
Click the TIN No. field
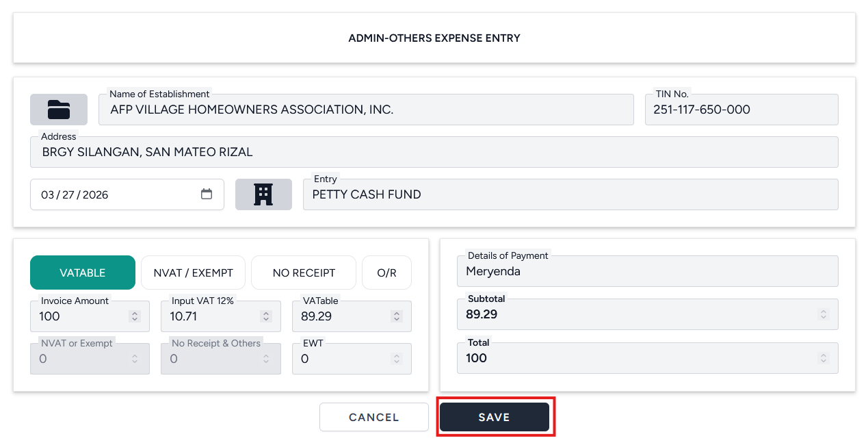[x=741, y=110]
